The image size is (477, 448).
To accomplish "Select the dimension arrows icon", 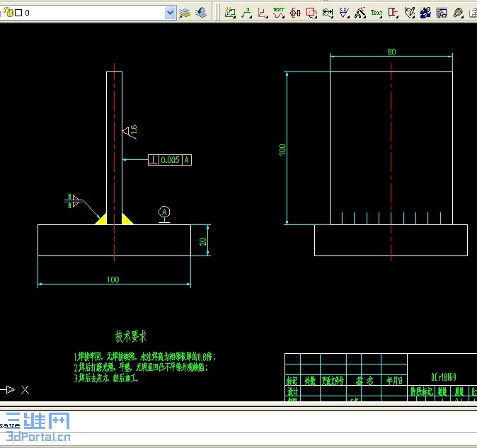I will pos(328,13).
